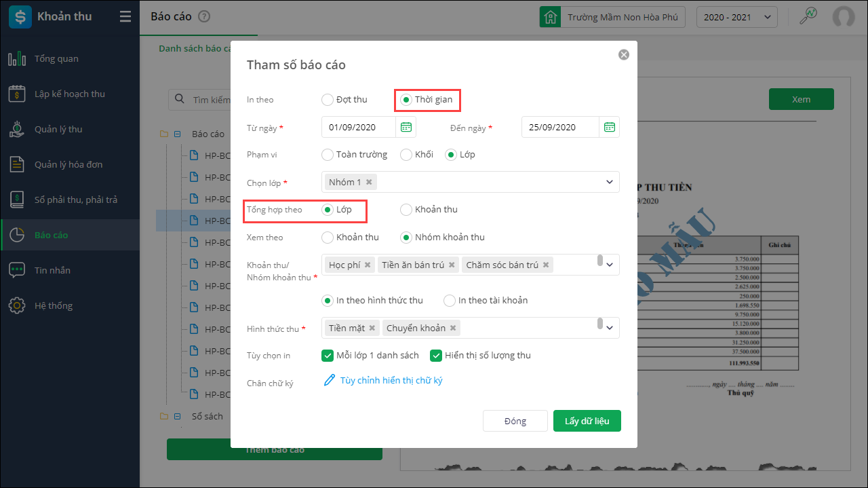Click the Thêm báo cáo button

tap(275, 449)
